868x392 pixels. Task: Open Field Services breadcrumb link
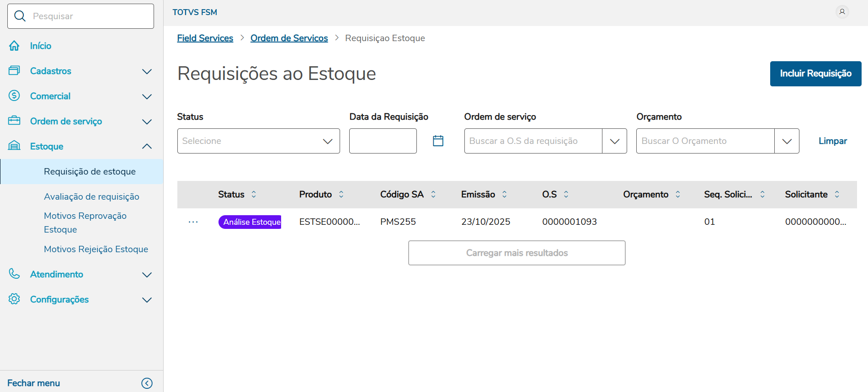click(x=205, y=38)
